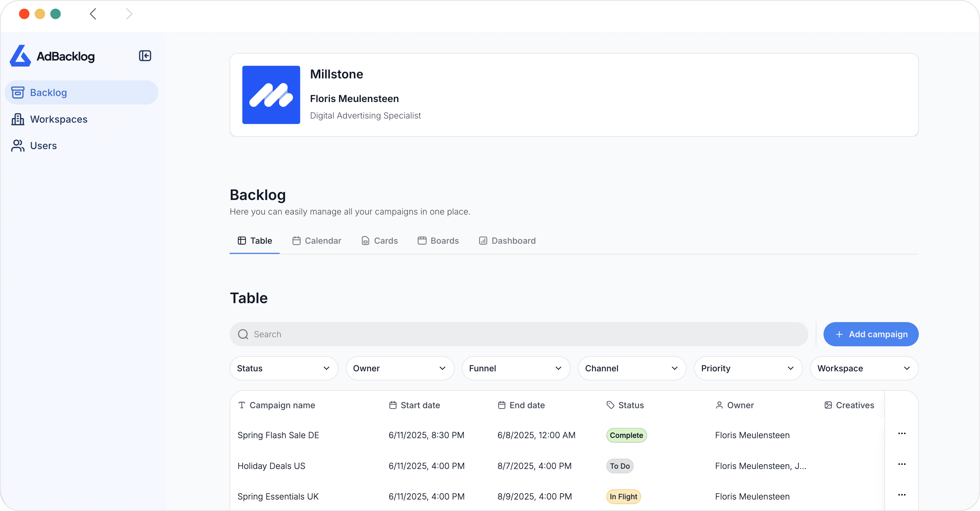Open the Workspace filter dropdown
Screen dimensions: 980x511
(x=864, y=368)
